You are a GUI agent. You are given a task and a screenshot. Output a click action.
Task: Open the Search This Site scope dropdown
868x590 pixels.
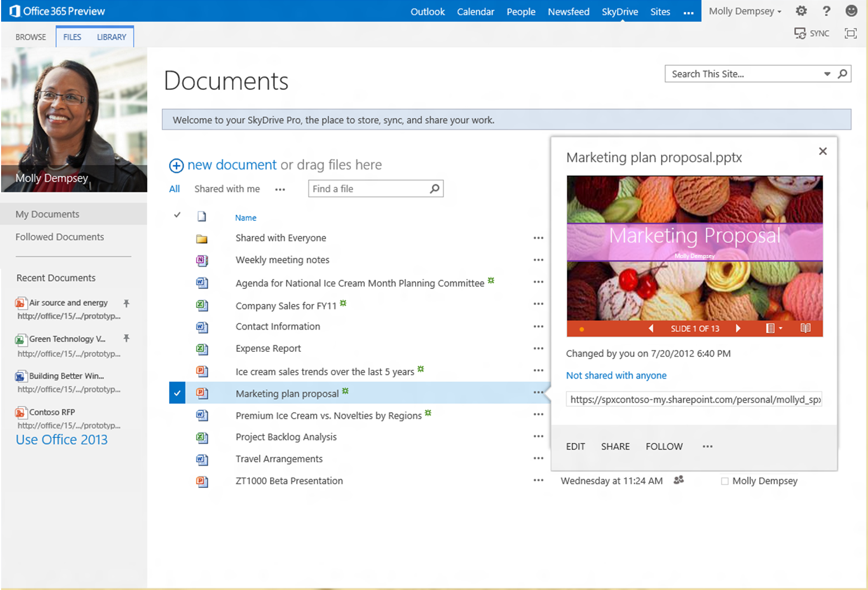pos(827,74)
